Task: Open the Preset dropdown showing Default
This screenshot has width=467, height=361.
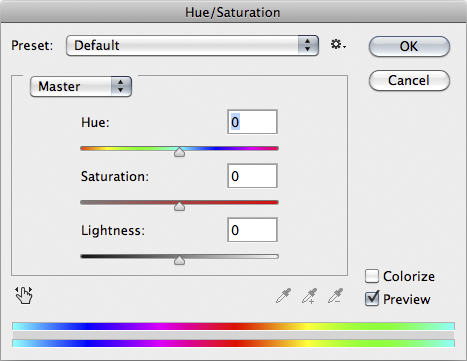Action: click(x=192, y=45)
